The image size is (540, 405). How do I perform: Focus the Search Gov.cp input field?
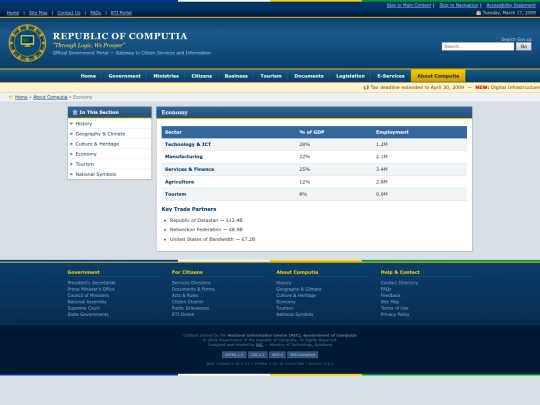(478, 46)
